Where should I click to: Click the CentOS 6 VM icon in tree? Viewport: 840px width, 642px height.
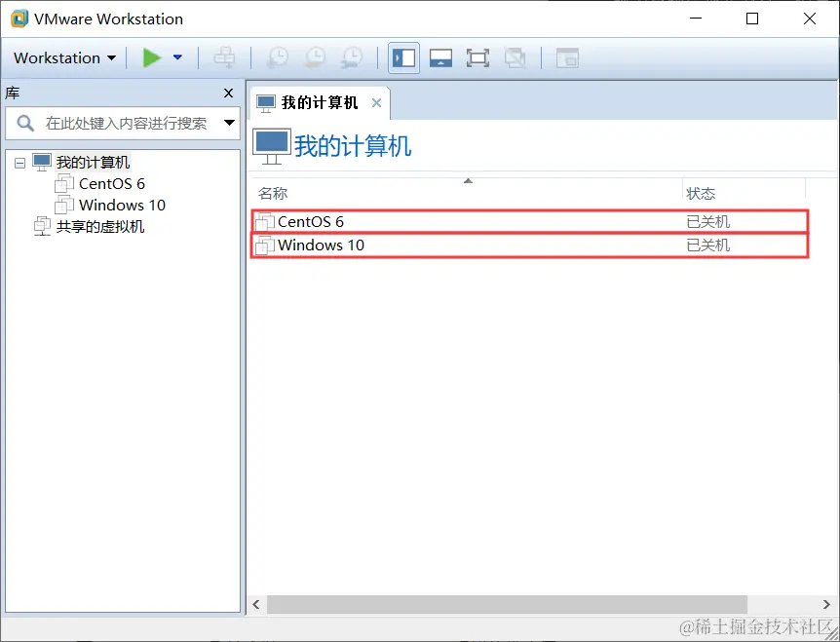(x=64, y=184)
